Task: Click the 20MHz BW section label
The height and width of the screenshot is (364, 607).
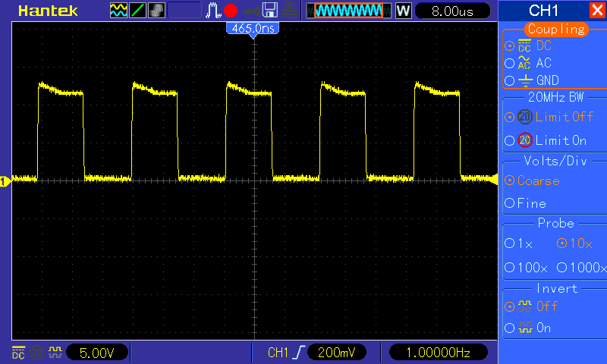Action: click(x=555, y=97)
